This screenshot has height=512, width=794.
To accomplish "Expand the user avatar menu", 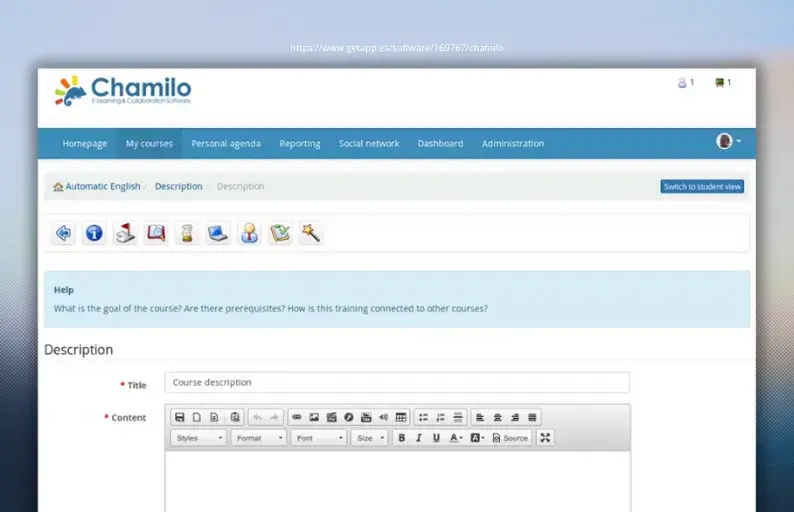I will click(729, 141).
